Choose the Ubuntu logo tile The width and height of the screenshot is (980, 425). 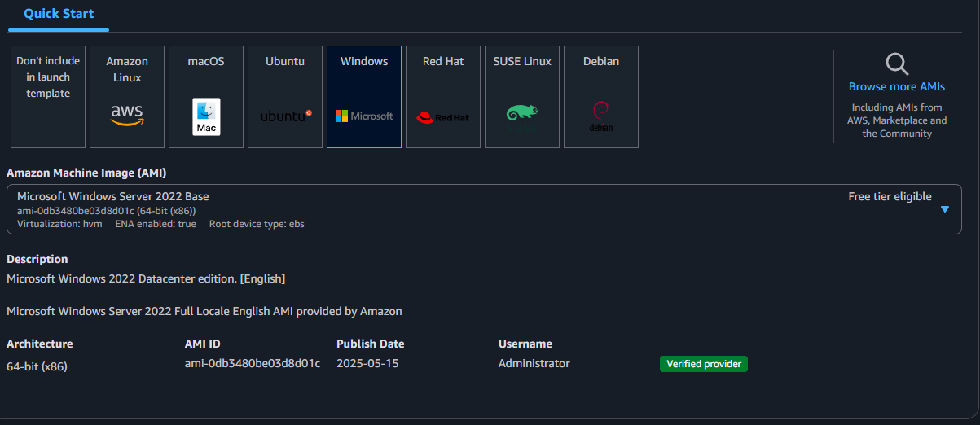[x=285, y=116]
